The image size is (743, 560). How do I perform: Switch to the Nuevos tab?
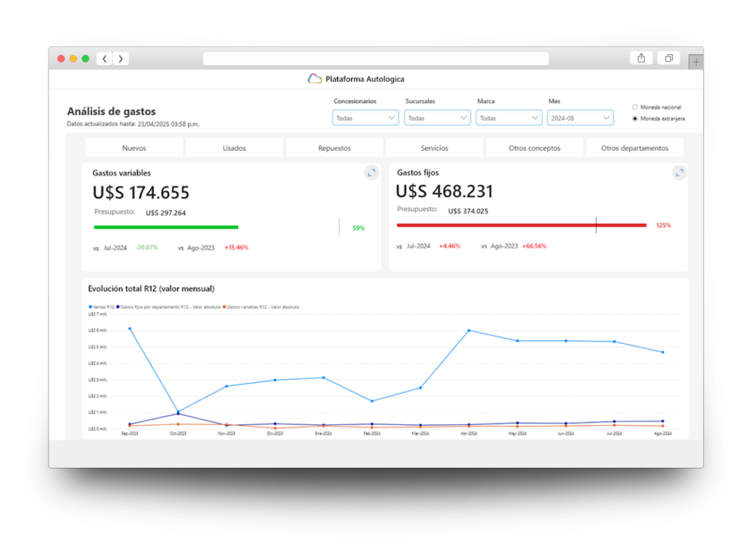(x=134, y=148)
